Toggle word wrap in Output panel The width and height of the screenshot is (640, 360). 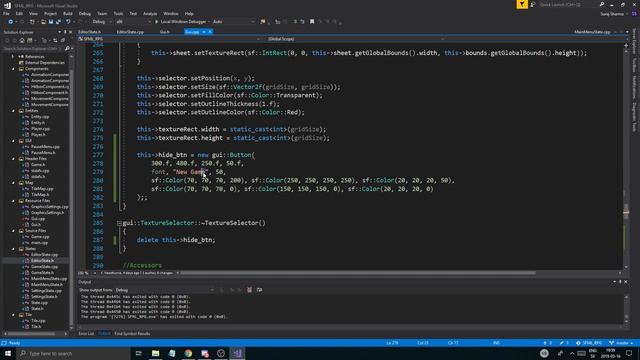259,290
